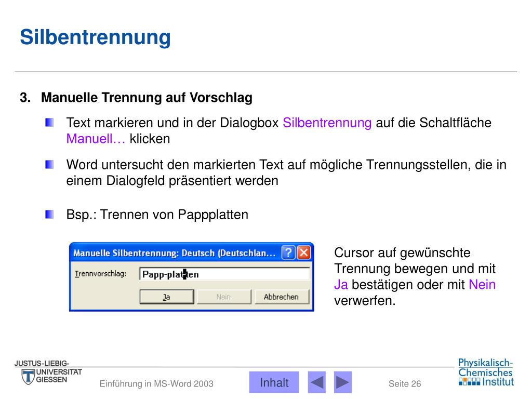Click the greyed-out Nein button
Viewport: 532px width, 399px height.
[224, 297]
